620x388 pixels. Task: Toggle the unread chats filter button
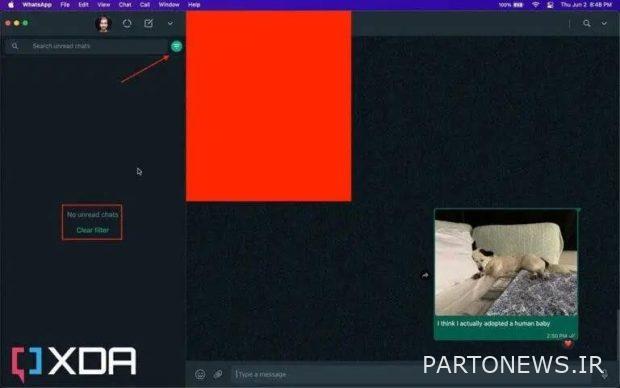(x=176, y=46)
